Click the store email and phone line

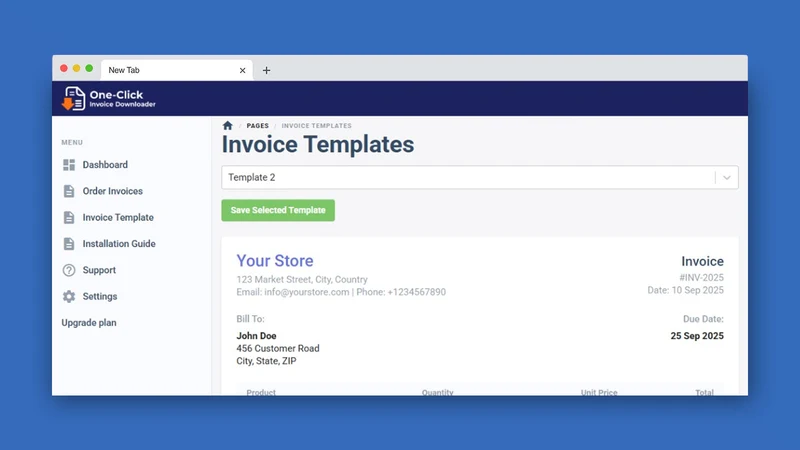341,292
